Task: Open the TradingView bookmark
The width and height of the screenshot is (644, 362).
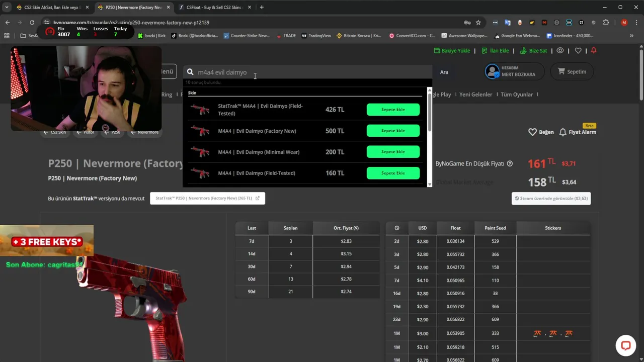Action: click(316, 36)
